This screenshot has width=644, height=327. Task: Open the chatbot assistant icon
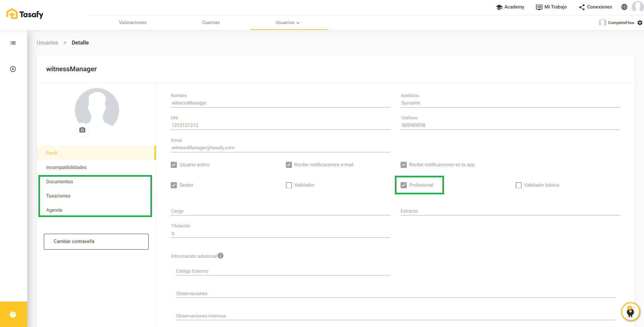click(x=630, y=311)
